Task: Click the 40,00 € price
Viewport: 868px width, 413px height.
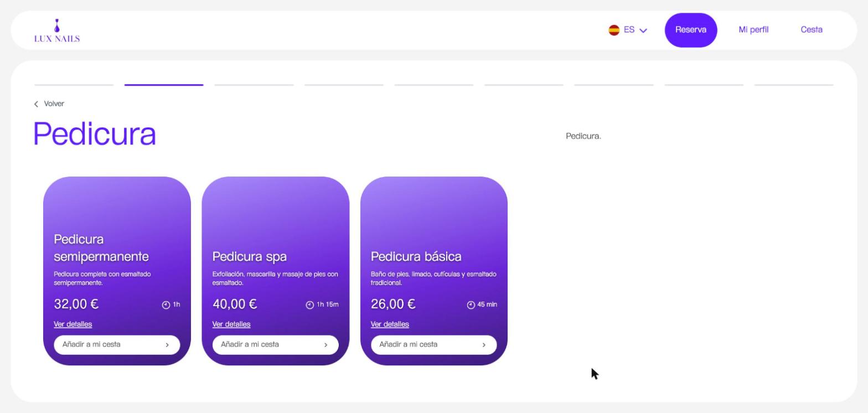Action: 235,304
